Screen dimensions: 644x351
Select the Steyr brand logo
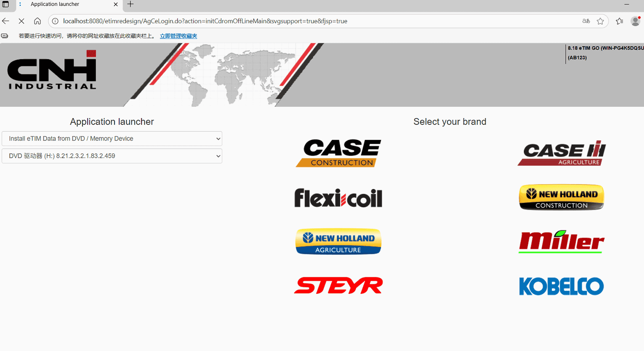[338, 285]
